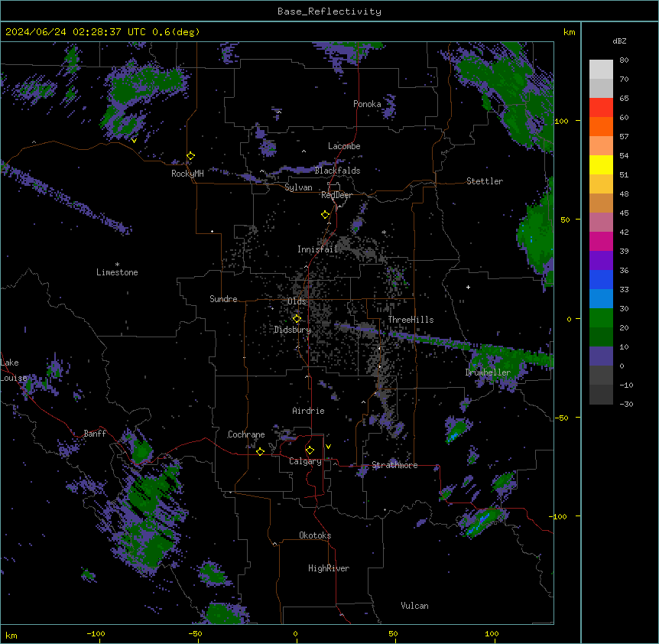Select the yellow 51-54 dBZ legend swatch
The width and height of the screenshot is (659, 644).
pyautogui.click(x=601, y=165)
